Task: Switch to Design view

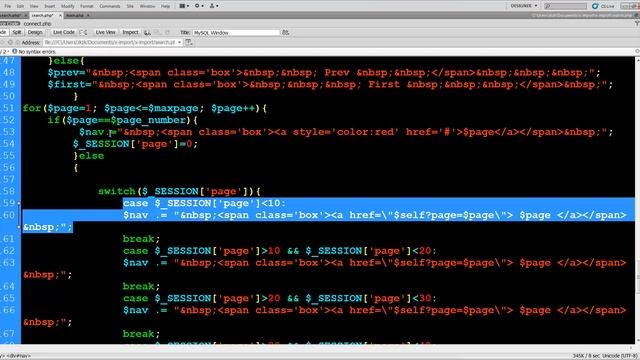Action: pos(35,32)
